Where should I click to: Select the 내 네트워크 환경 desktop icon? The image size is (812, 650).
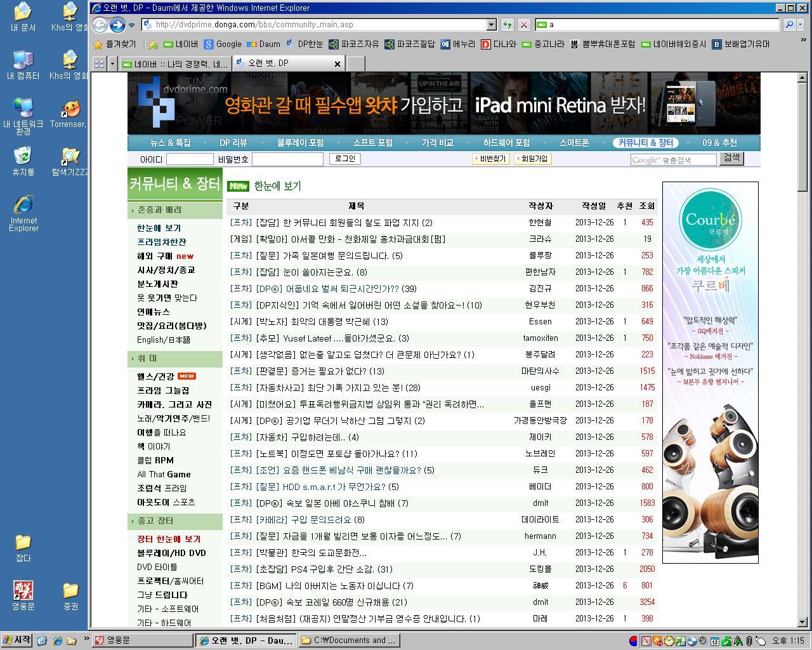[23, 117]
